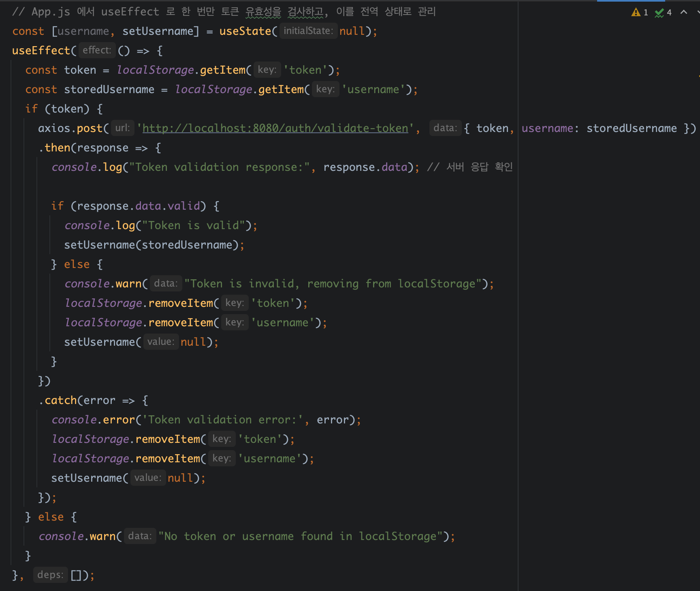This screenshot has height=591, width=700.
Task: Click the 'token' string in the first getItem call
Action: coord(305,70)
